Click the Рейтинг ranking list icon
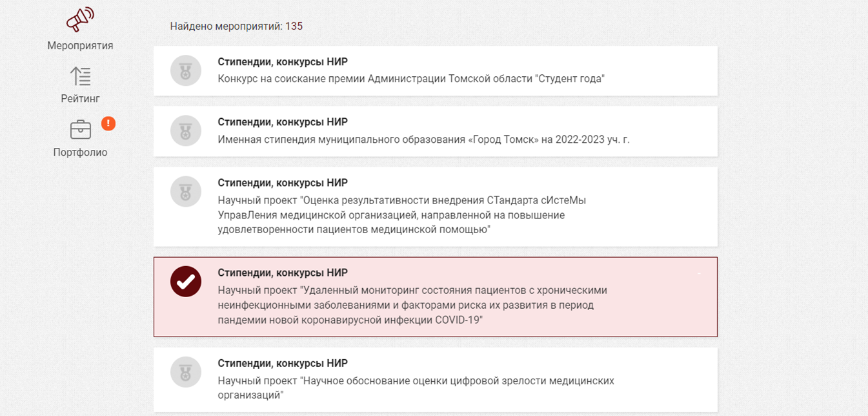Viewport: 868px width, 416px height. point(80,76)
